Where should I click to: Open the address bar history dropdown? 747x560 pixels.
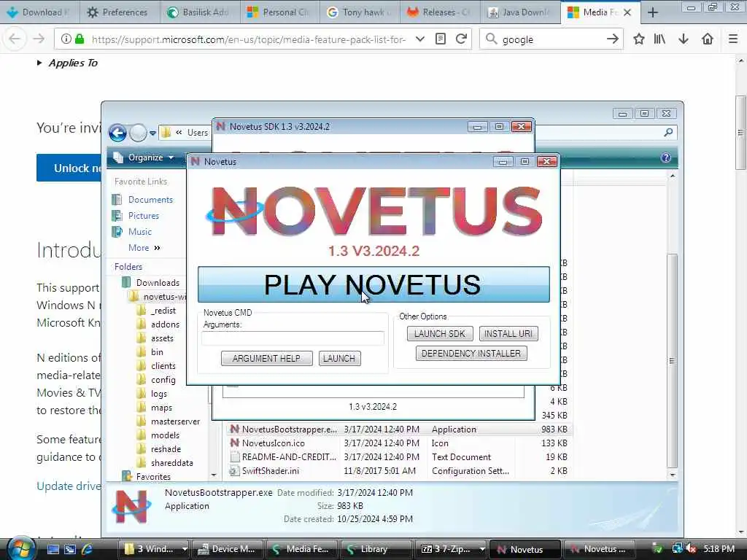419,39
